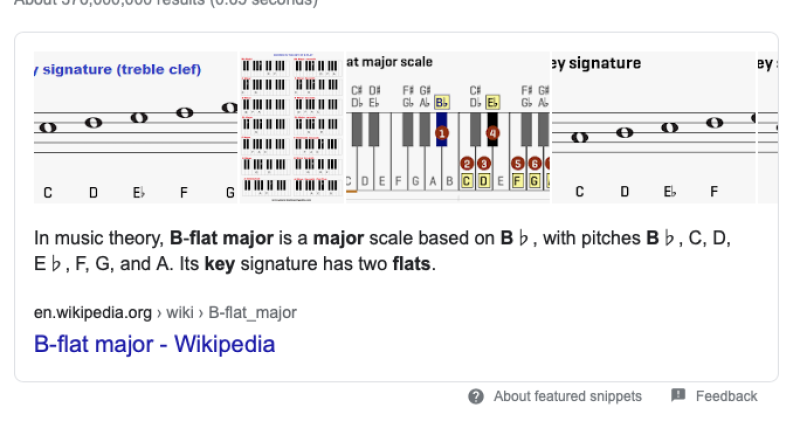Open the partially visible rightmost image

point(768,127)
